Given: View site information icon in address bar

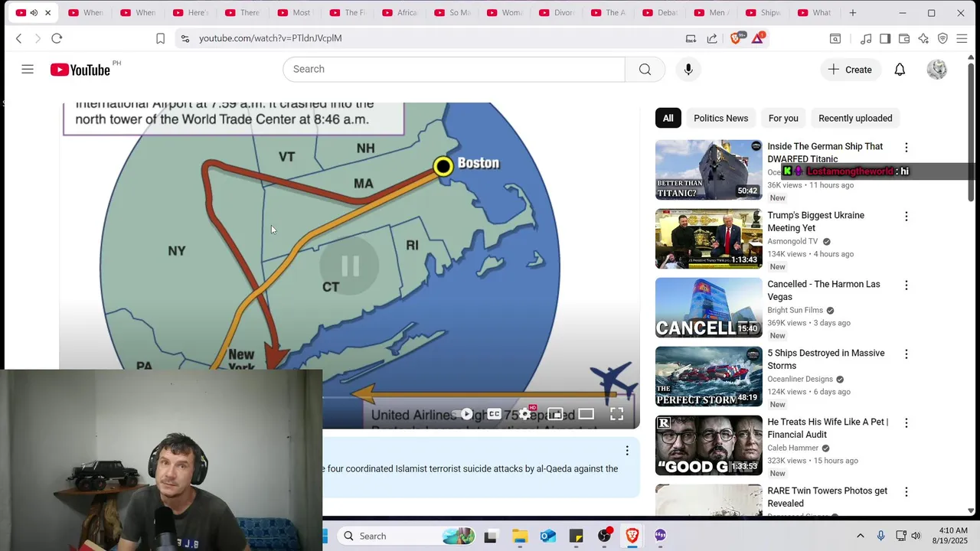Looking at the screenshot, I should tap(185, 38).
